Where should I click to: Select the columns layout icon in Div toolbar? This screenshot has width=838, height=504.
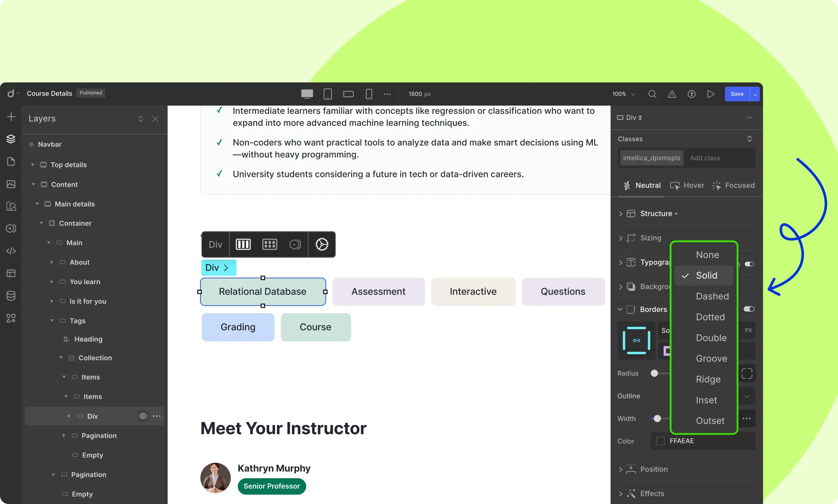(x=243, y=244)
